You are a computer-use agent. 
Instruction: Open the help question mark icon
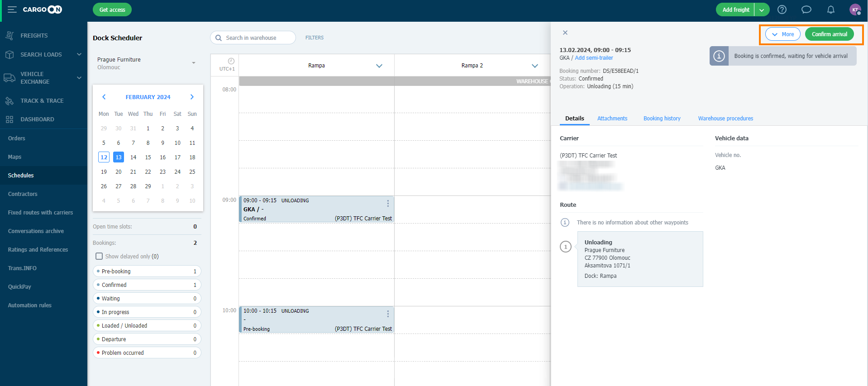pyautogui.click(x=782, y=10)
